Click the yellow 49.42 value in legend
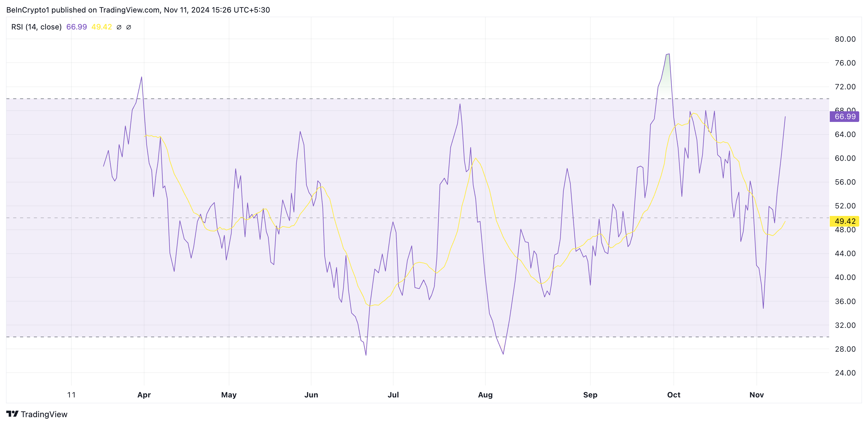The width and height of the screenshot is (868, 425). [x=102, y=27]
